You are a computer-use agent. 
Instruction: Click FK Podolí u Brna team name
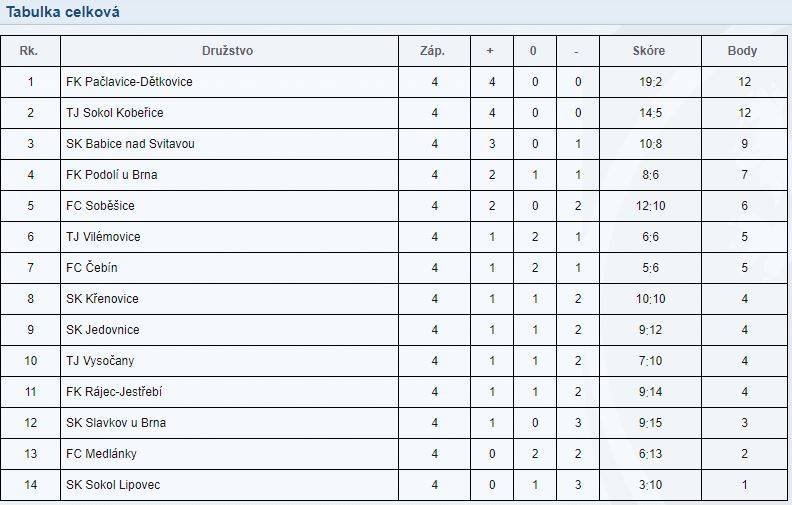(112, 175)
